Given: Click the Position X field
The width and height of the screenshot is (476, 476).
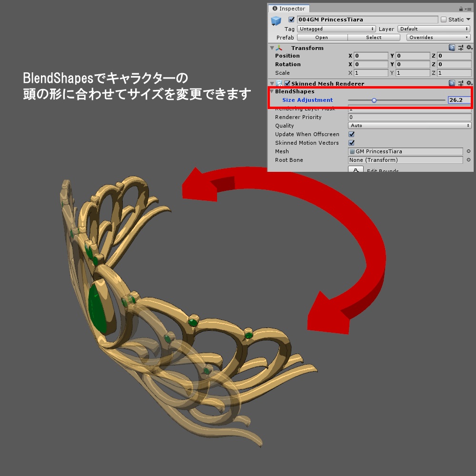Looking at the screenshot, I should point(371,56).
